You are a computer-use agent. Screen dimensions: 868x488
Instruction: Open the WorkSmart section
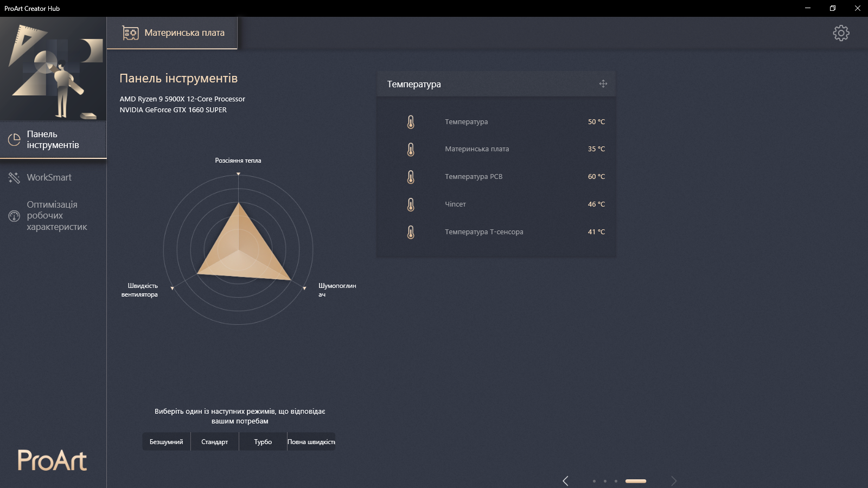click(53, 177)
